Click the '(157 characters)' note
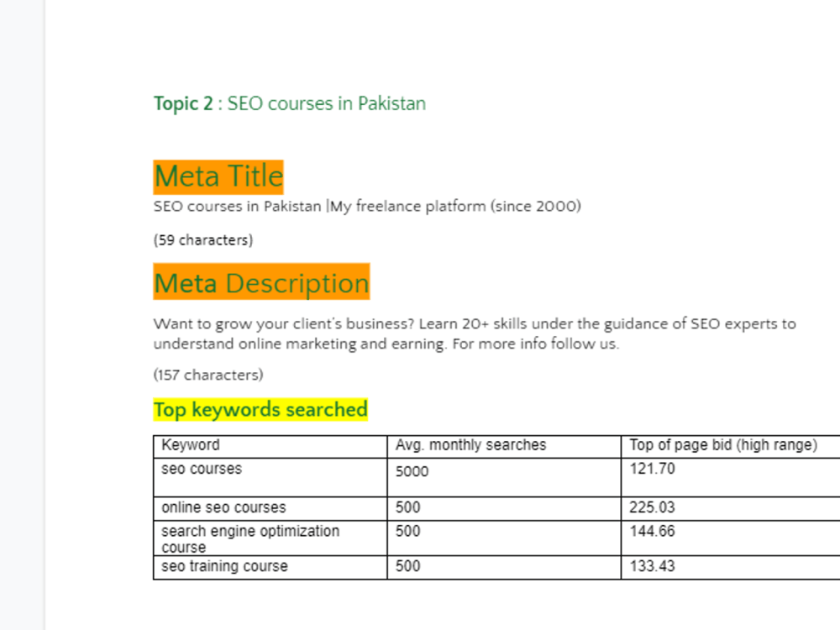Viewport: 840px width, 630px height. pyautogui.click(x=208, y=375)
